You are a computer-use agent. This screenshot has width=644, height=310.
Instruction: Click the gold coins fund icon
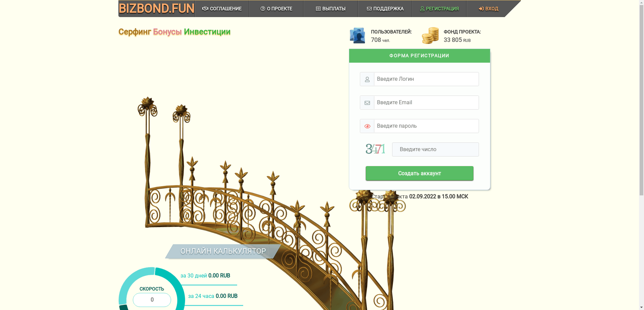coord(430,36)
